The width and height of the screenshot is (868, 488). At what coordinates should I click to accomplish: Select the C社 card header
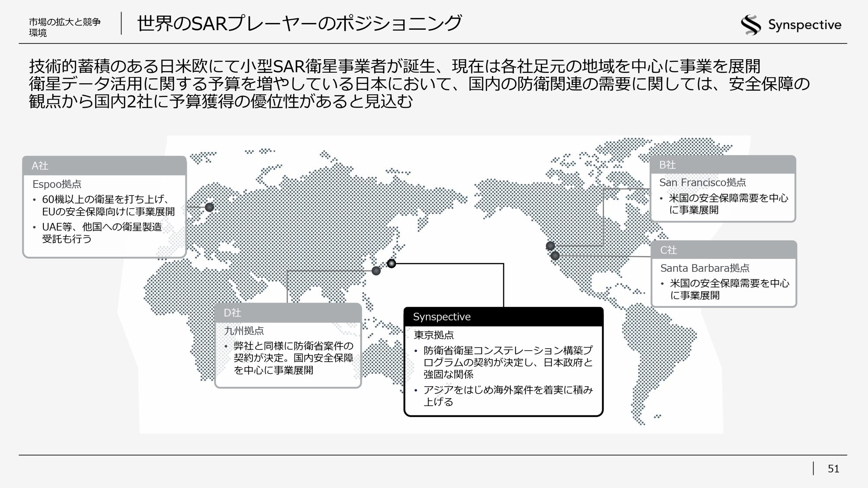(724, 250)
